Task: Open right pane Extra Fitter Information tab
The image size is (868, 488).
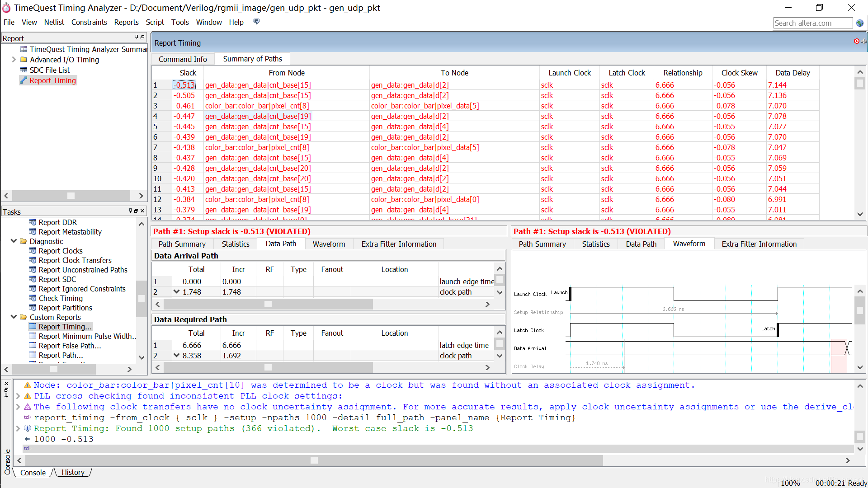Action: pyautogui.click(x=759, y=244)
